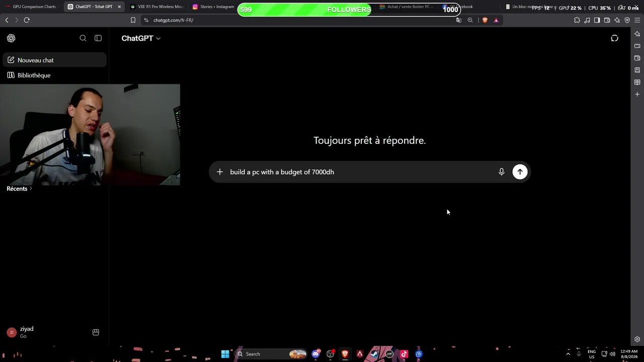This screenshot has width=644, height=362.
Task: Go back in browser history
Action: [x=7, y=20]
